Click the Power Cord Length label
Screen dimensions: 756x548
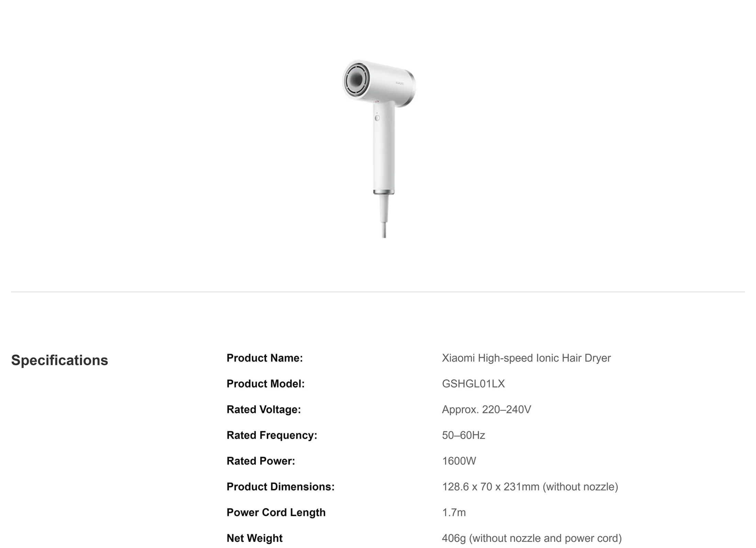point(276,513)
